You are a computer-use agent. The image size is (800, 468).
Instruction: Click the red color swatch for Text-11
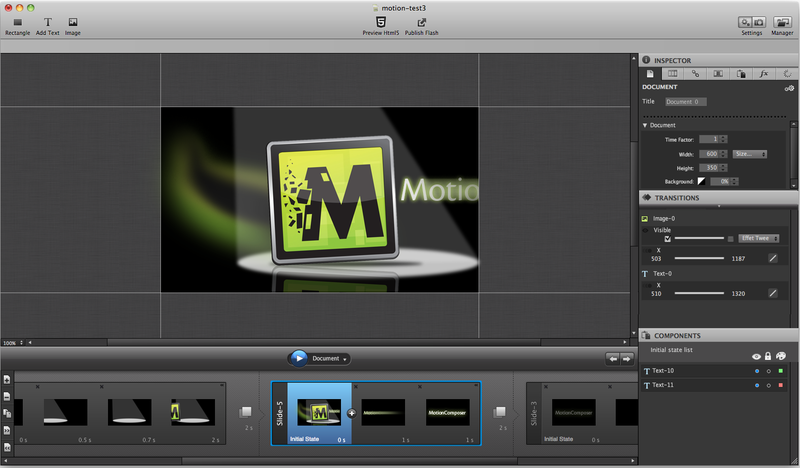tap(781, 385)
